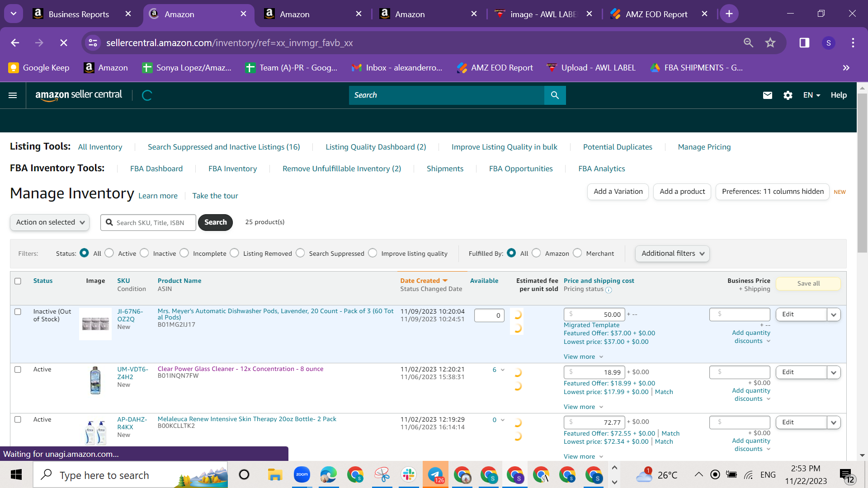Click the $50.00 price field for Mrs. Meyer's
Image resolution: width=868 pixels, height=488 pixels.
[x=594, y=314]
